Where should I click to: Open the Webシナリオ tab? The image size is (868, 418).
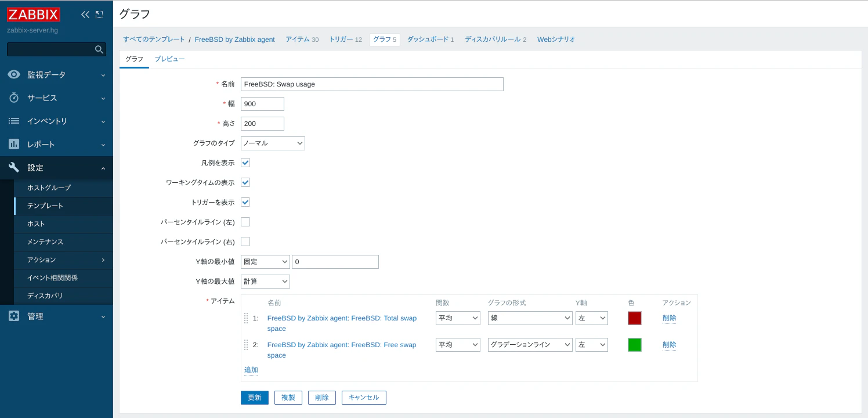[556, 39]
